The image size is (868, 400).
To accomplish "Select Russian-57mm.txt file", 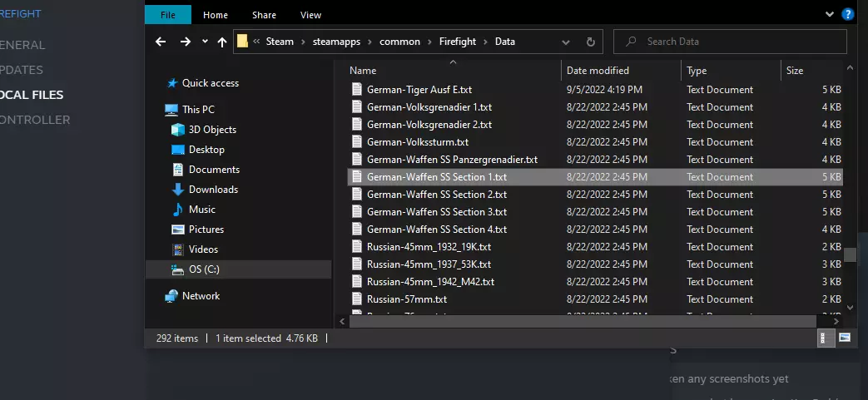I will click(x=406, y=299).
